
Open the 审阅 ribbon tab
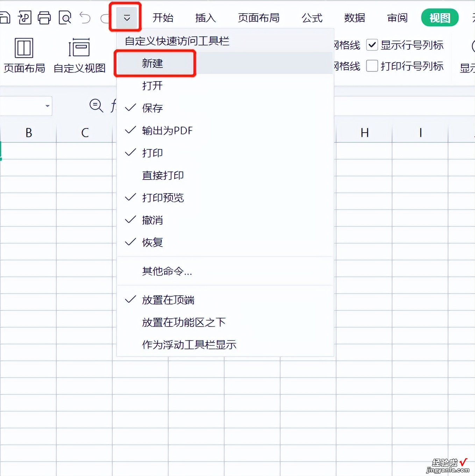[397, 18]
